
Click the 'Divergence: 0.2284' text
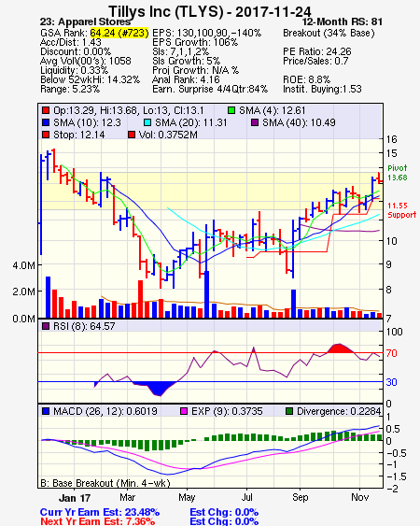[339, 411]
